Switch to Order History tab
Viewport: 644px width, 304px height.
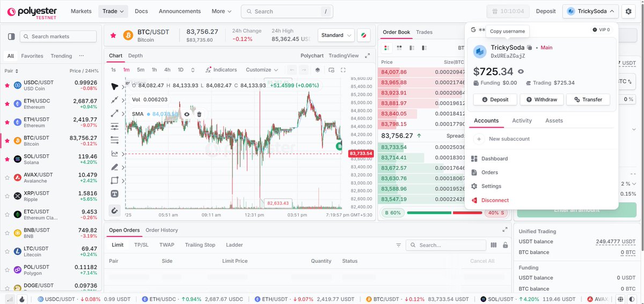(162, 230)
